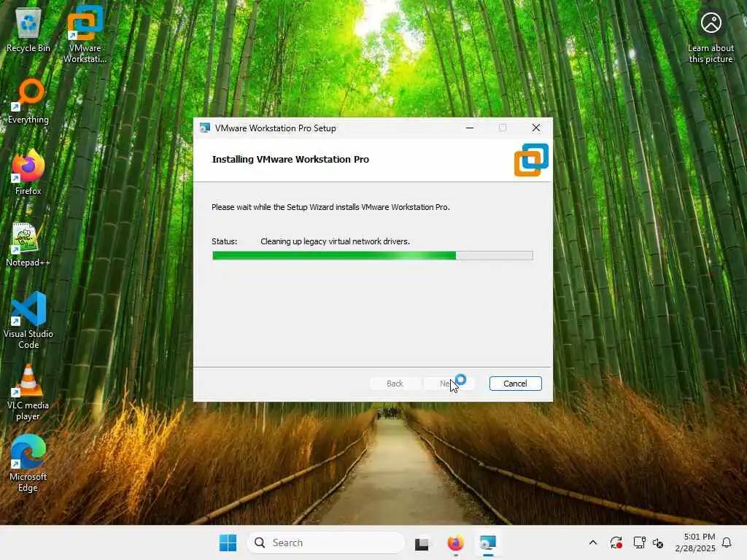Click the sync status tray icon
The image size is (747, 560).
[616, 542]
